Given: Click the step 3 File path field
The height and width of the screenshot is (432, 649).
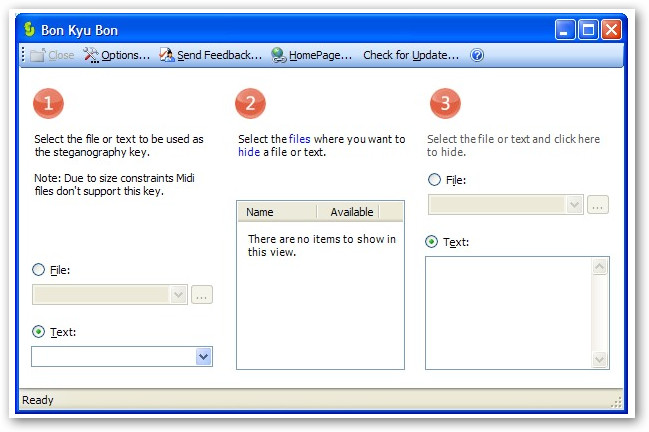Looking at the screenshot, I should 498,204.
